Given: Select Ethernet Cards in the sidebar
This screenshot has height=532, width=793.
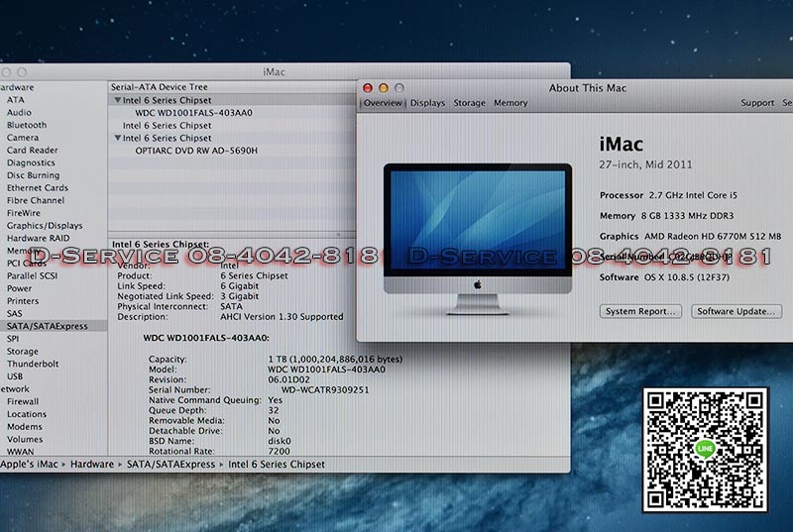Looking at the screenshot, I should (x=38, y=188).
